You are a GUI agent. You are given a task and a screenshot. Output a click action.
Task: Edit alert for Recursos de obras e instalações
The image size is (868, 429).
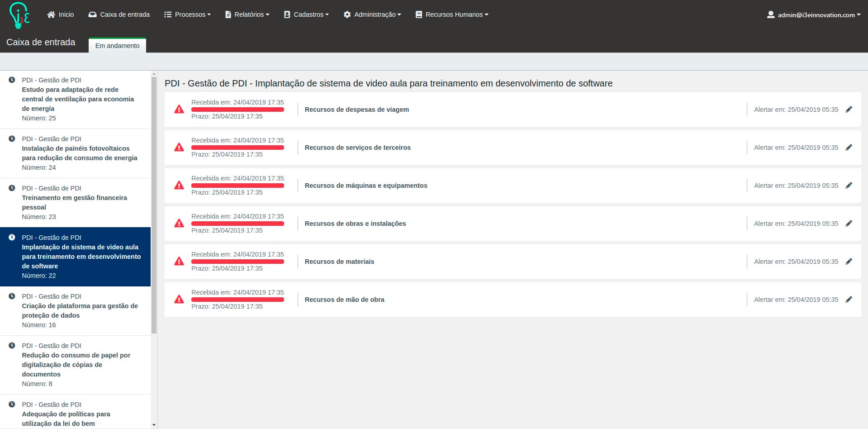(849, 224)
